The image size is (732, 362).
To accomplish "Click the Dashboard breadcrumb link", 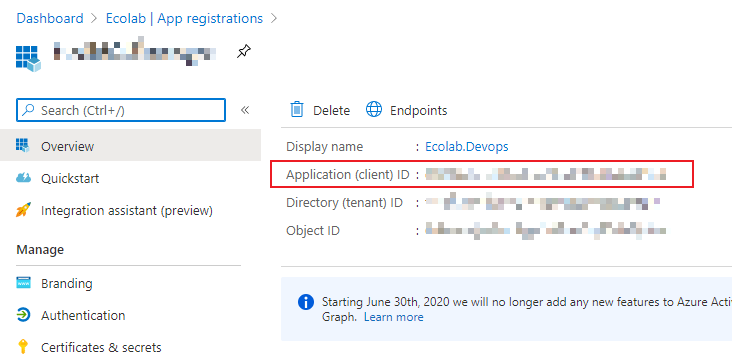I will (50, 19).
